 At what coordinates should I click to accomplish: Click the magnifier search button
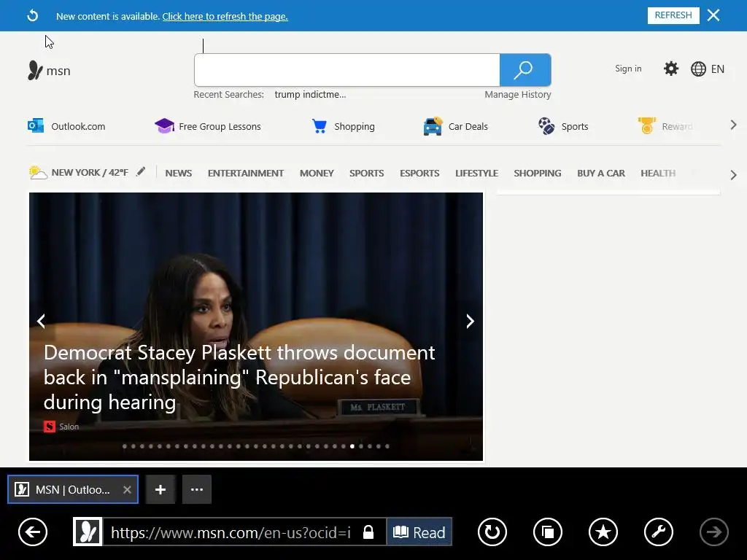tap(525, 70)
